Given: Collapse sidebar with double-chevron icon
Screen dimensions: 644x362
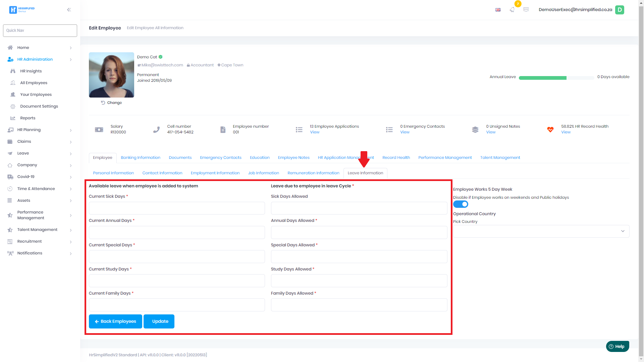Looking at the screenshot, I should click(69, 10).
